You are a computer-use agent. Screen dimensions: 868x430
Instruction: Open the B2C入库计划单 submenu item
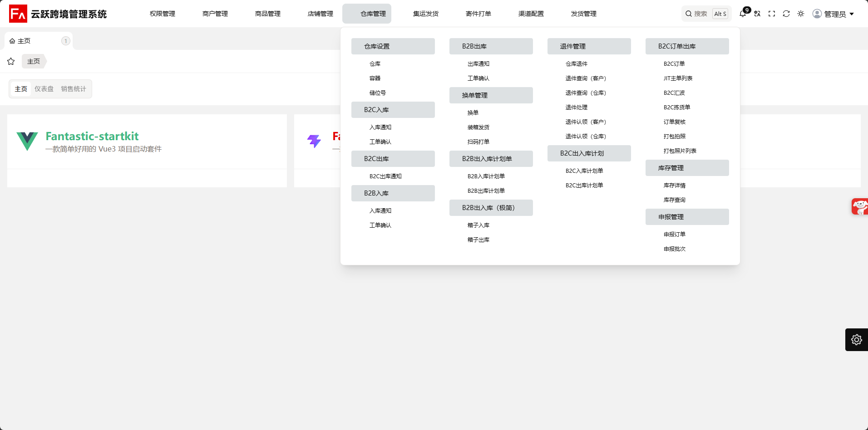584,171
